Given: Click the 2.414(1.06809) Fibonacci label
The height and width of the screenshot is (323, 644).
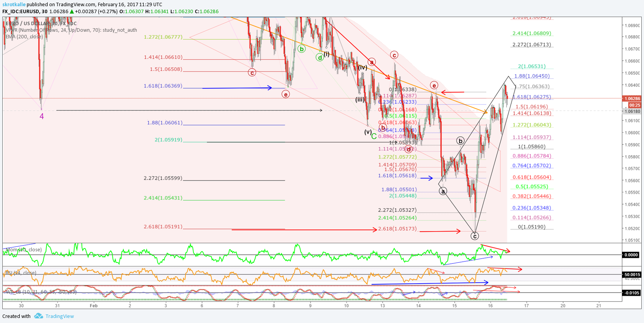Looking at the screenshot, I should 532,34.
